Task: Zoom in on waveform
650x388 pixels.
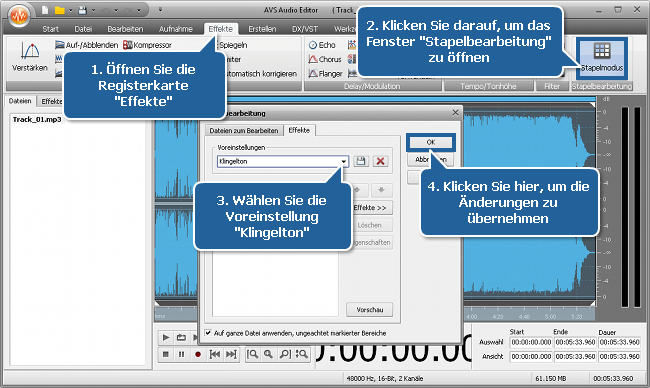Action: 268,354
